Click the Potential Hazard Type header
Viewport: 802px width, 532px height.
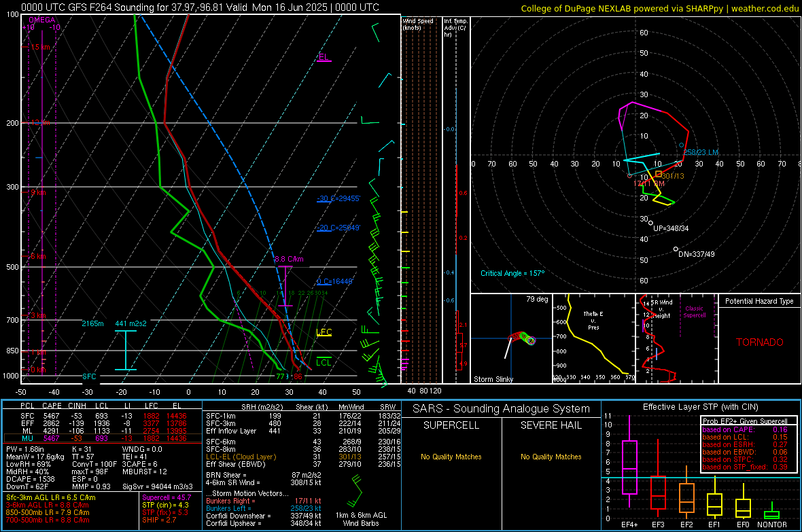tap(759, 301)
